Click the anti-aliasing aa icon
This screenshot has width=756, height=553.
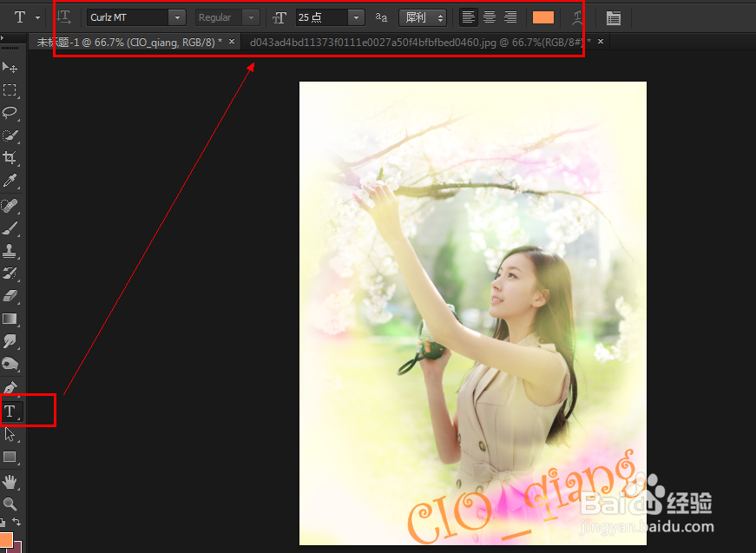click(x=381, y=17)
